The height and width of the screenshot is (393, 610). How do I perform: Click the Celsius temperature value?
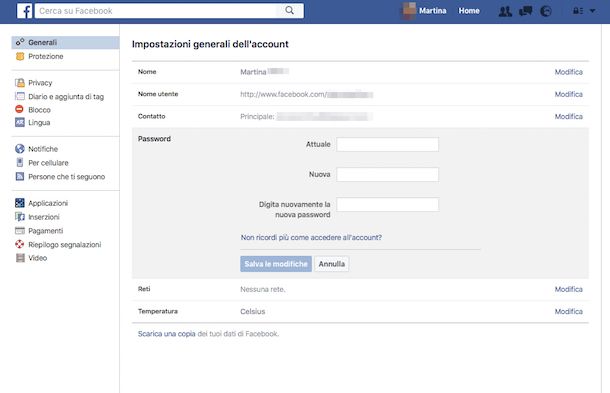click(x=252, y=311)
